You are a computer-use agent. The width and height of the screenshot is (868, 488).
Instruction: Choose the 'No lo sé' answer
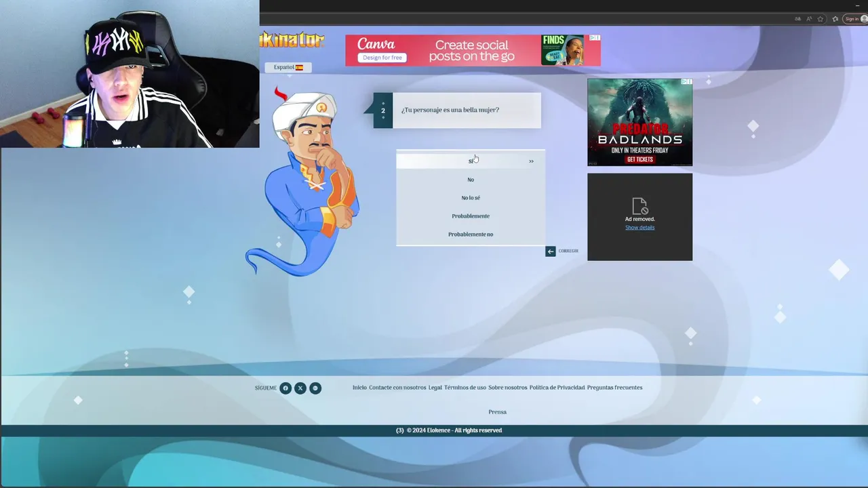pos(471,198)
